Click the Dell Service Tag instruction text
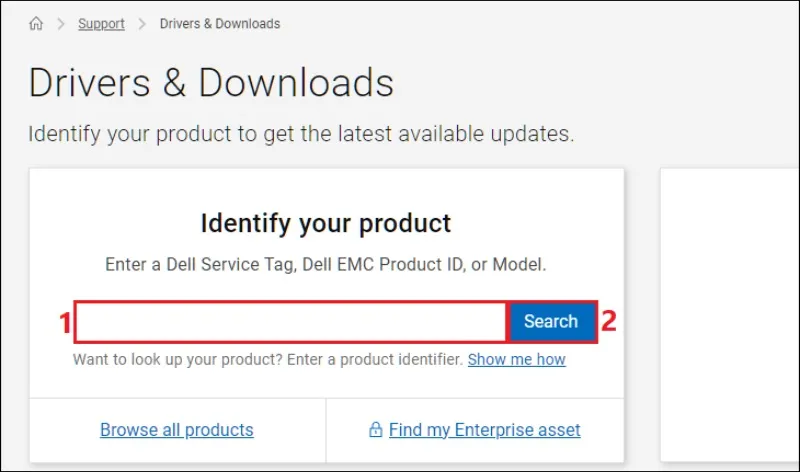This screenshot has width=800, height=474. (326, 266)
